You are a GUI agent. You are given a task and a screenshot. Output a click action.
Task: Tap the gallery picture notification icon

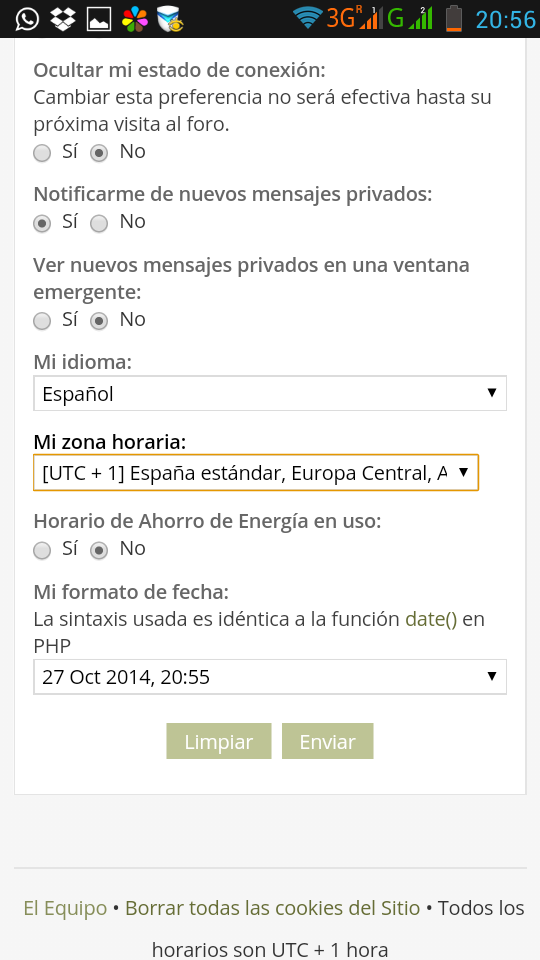point(99,20)
